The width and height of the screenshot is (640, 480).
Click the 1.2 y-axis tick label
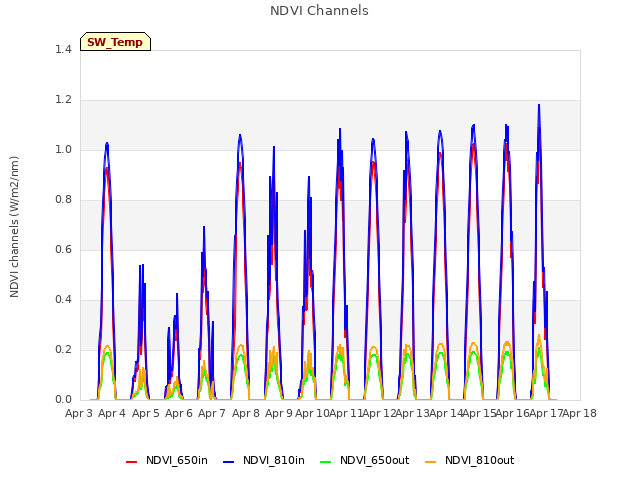pos(63,100)
